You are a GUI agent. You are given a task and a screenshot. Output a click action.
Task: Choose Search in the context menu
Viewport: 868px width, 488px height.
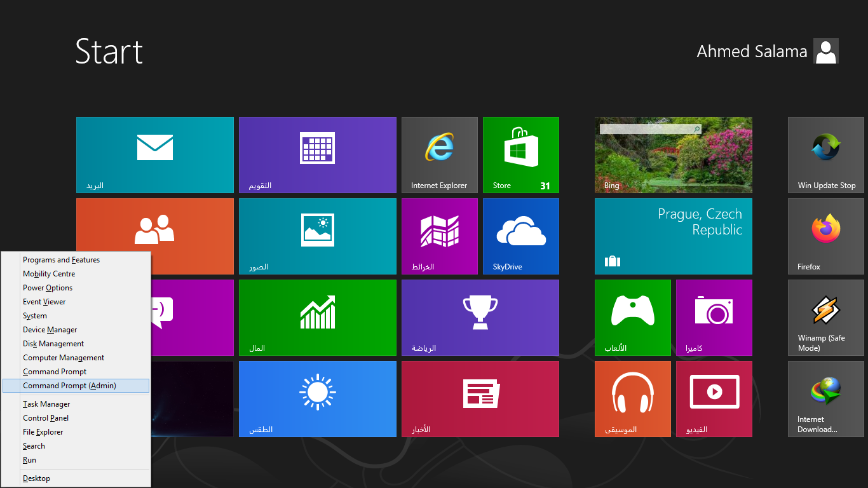click(76, 446)
